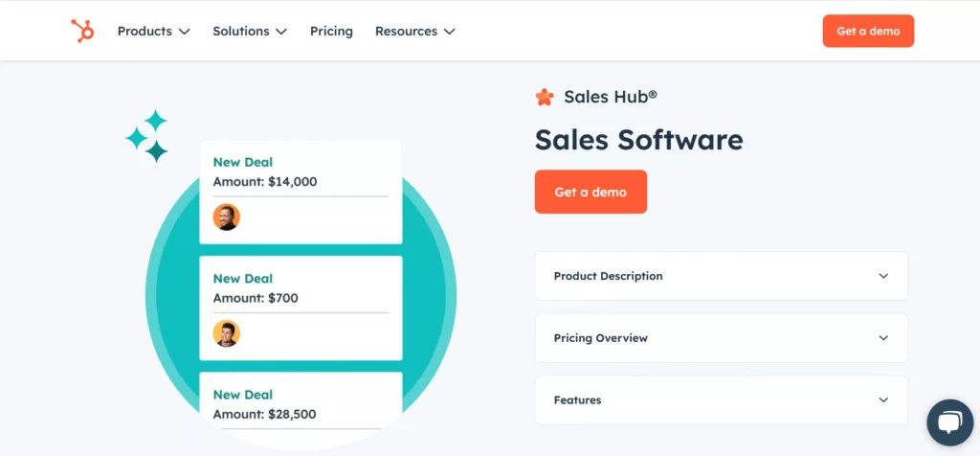Image resolution: width=980 pixels, height=456 pixels.
Task: Expand the Features section
Action: (722, 399)
